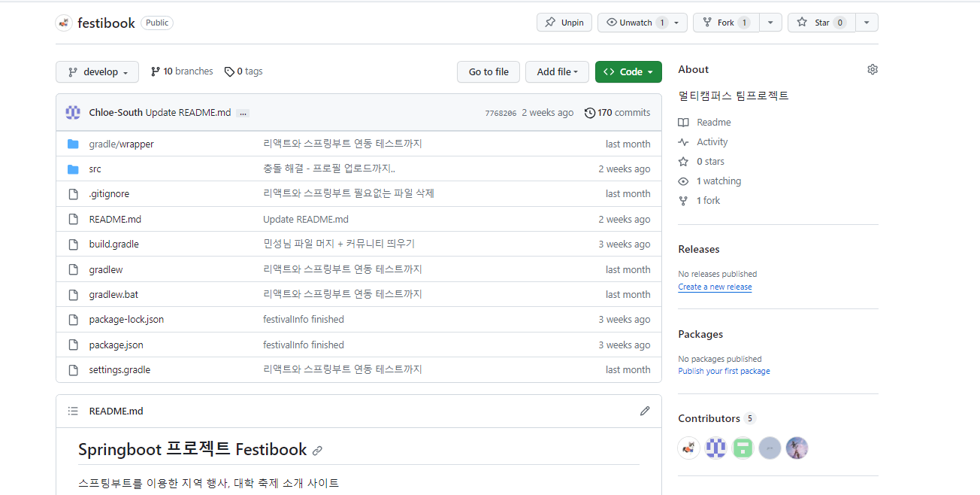Expand the Fork options arrow

pyautogui.click(x=770, y=23)
